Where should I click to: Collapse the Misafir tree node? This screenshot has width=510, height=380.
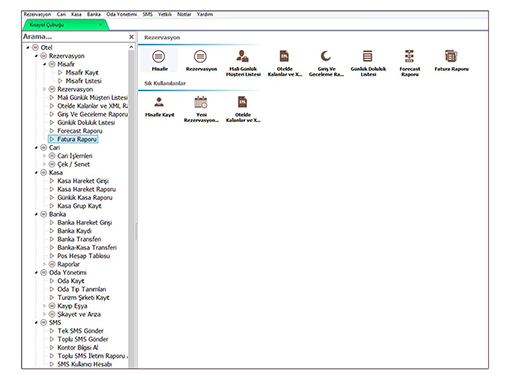(44, 64)
